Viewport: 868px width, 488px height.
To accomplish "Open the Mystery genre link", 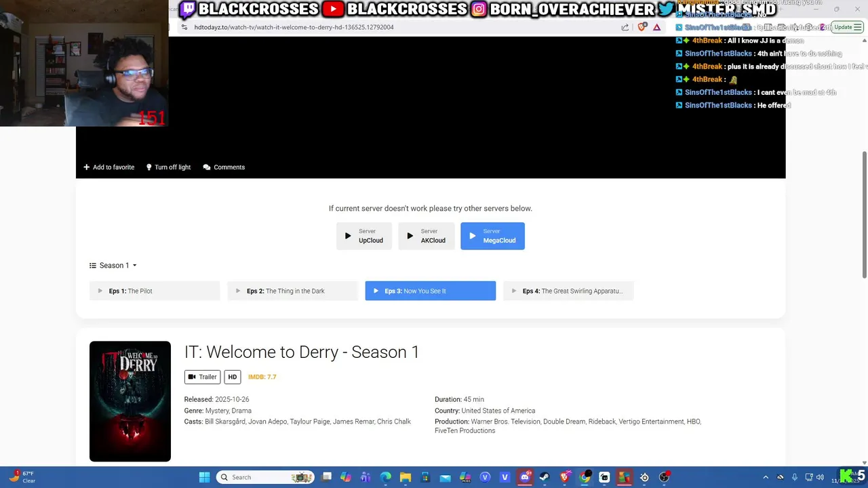I will coord(217,411).
